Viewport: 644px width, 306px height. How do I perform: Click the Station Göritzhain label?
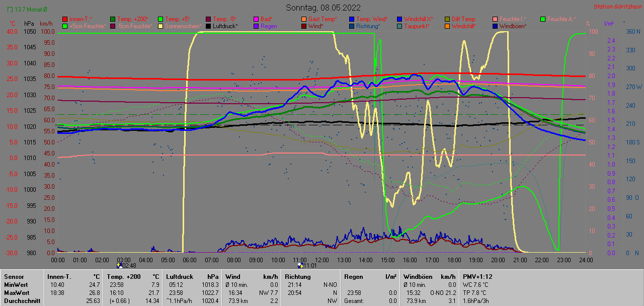[617, 7]
